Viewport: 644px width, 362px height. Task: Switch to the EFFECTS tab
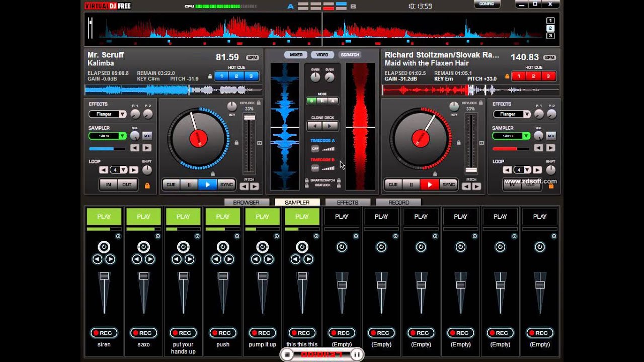pyautogui.click(x=348, y=202)
